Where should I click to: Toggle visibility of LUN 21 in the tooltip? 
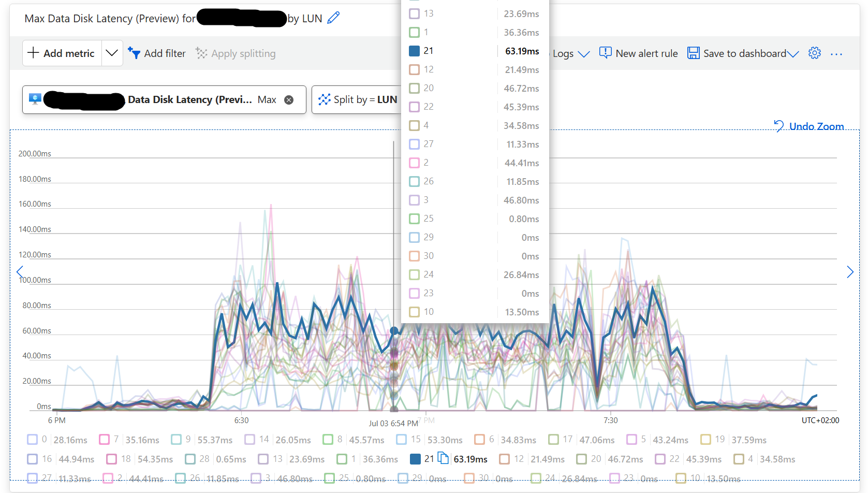point(414,51)
